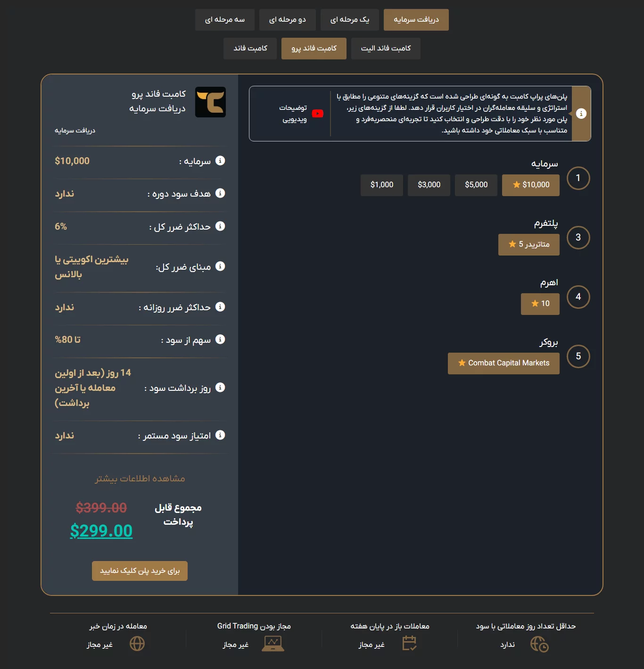Choose the $1,000 capital option
644x669 pixels.
coord(382,185)
